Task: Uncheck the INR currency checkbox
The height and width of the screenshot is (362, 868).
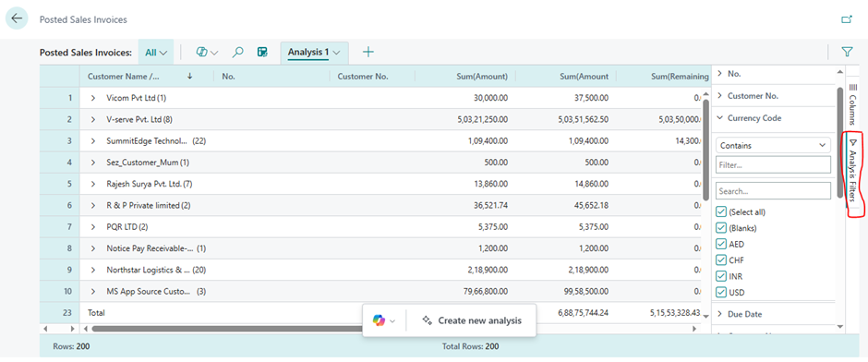Action: click(x=721, y=275)
